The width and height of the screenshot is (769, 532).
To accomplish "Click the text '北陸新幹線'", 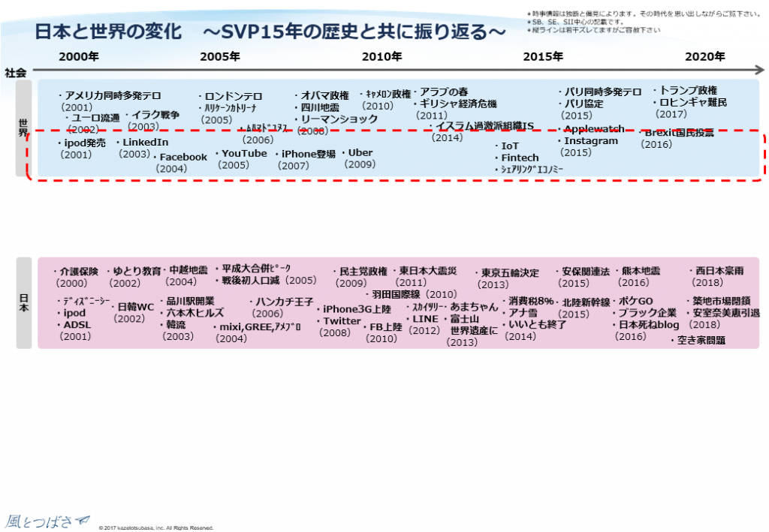I will click(586, 302).
